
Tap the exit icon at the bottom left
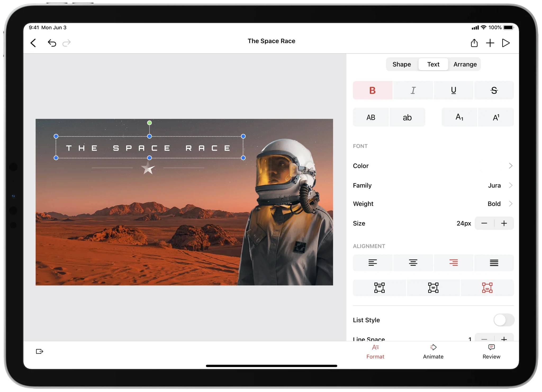39,351
